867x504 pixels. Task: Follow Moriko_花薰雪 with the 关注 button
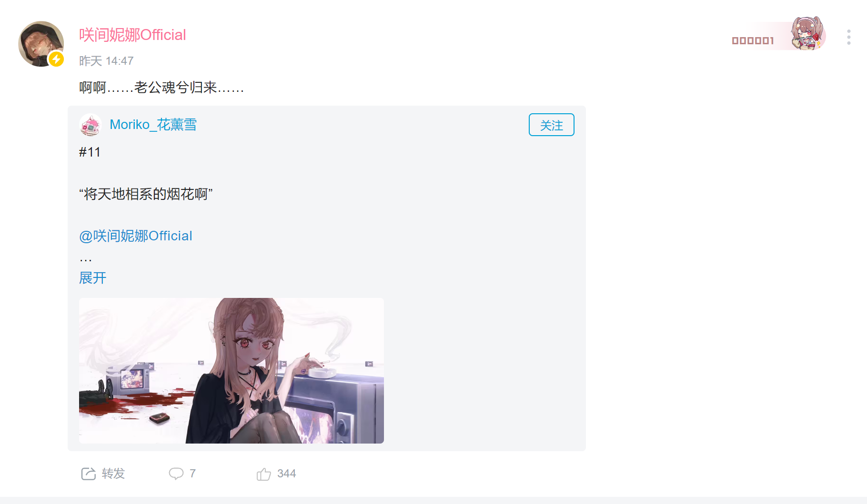click(551, 125)
